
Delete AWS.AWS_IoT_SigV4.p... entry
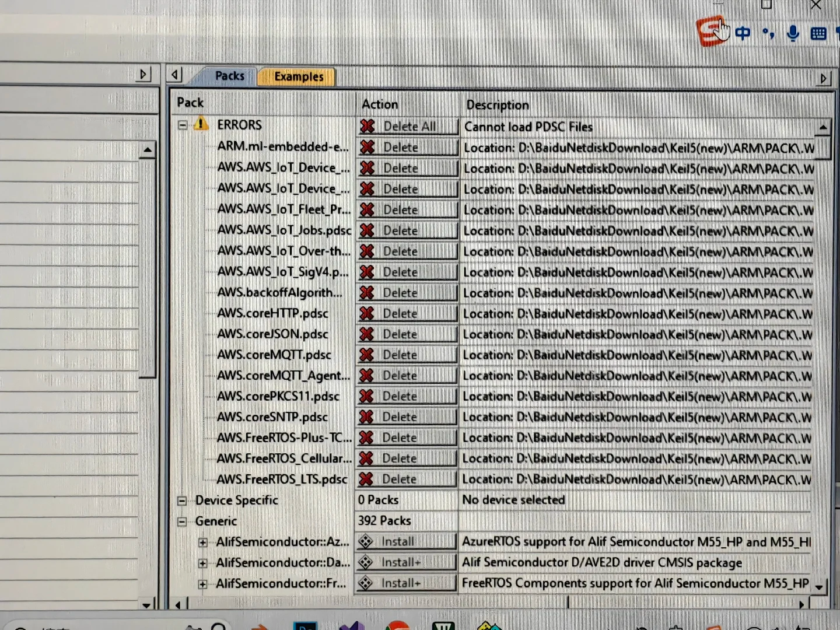(x=407, y=272)
